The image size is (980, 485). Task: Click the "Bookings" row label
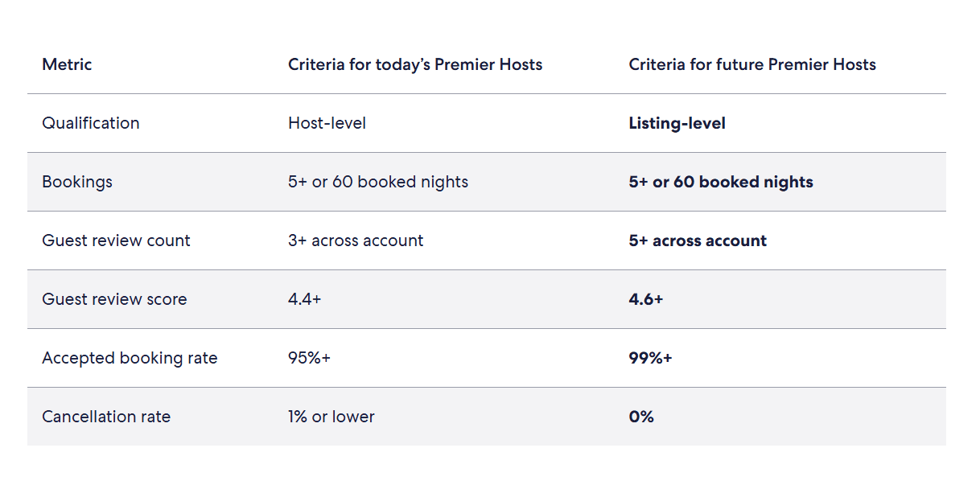77,182
